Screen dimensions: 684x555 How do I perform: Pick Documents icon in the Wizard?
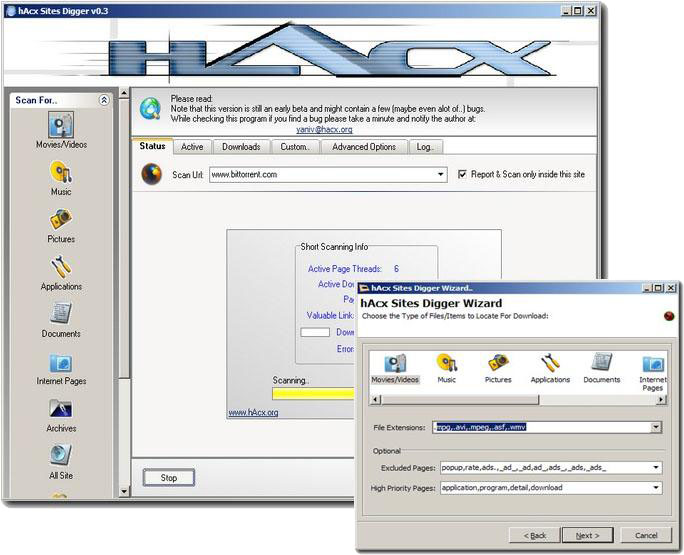(602, 368)
